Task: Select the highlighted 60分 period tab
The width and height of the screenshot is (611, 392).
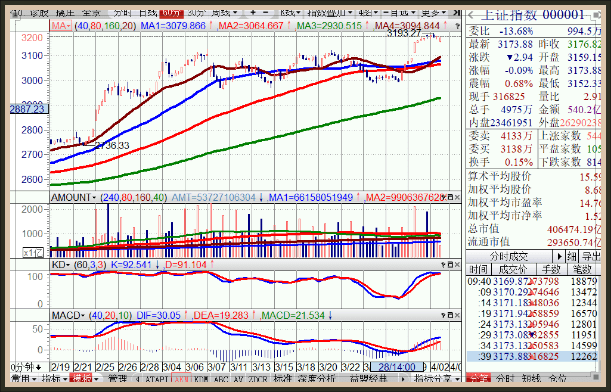Action: (171, 13)
